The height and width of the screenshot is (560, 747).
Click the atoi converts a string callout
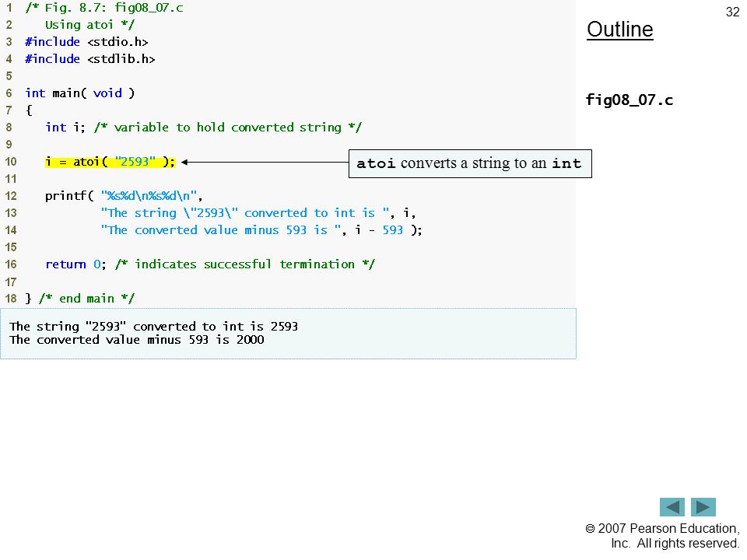[x=470, y=163]
